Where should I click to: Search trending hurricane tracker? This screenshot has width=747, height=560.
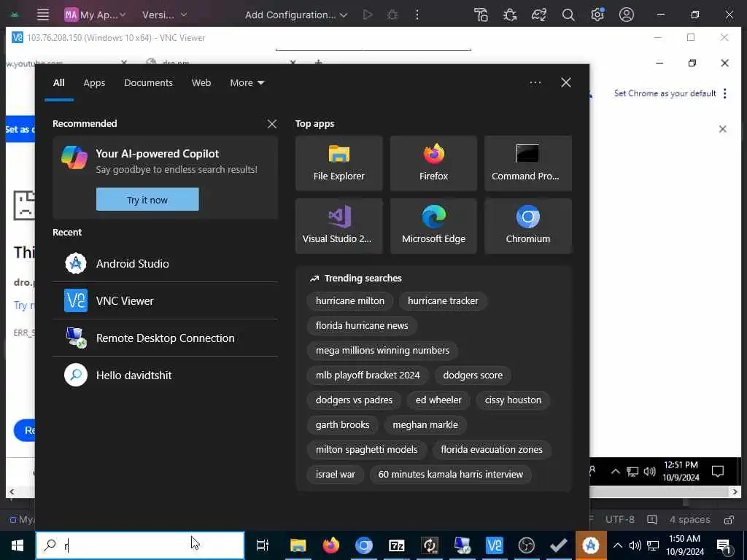443,301
